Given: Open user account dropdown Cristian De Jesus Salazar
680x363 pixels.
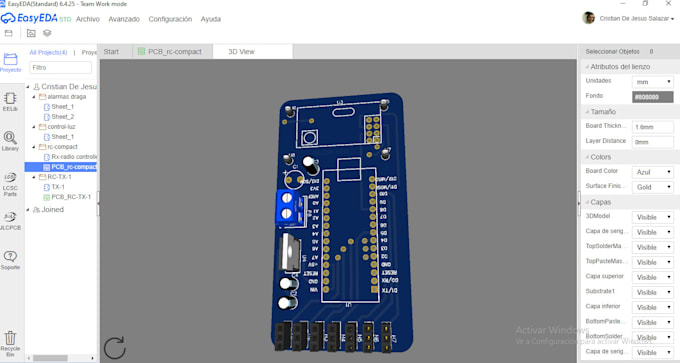Looking at the screenshot, I should point(637,19).
